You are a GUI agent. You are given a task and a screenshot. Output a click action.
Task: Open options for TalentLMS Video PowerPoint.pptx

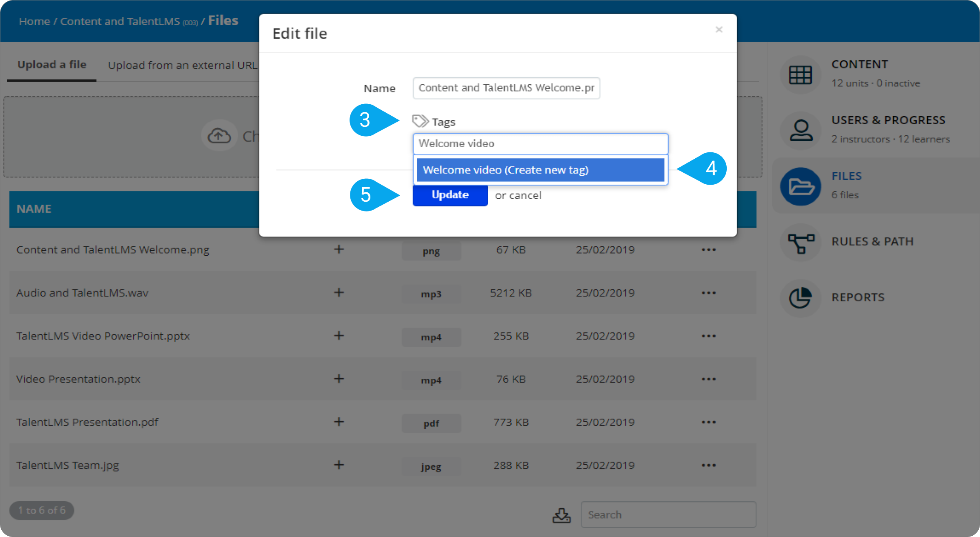click(x=708, y=336)
